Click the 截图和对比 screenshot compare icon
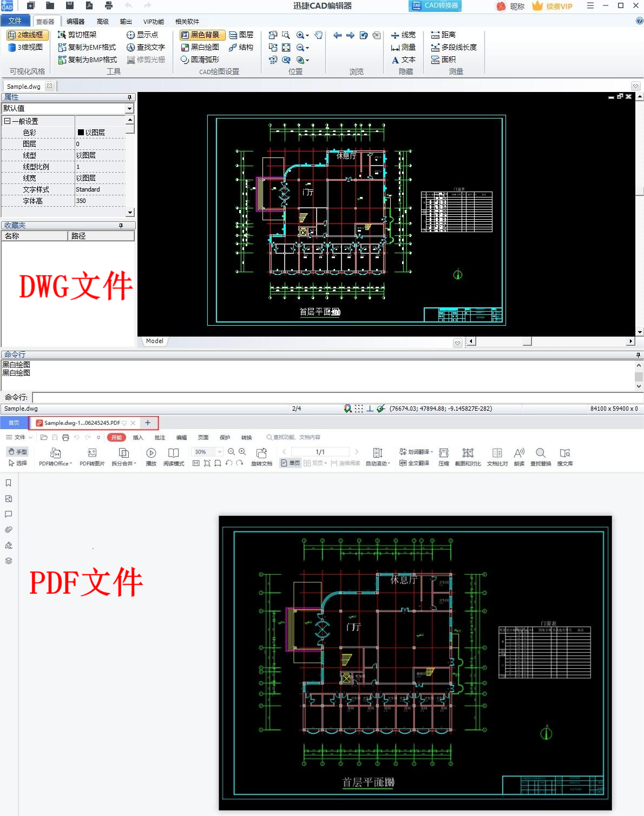 468,456
